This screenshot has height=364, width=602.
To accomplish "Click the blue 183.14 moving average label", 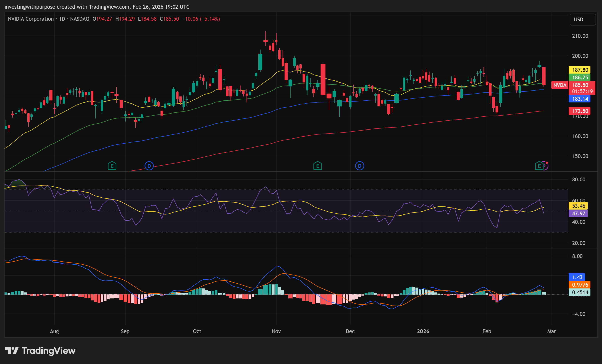I will [580, 99].
